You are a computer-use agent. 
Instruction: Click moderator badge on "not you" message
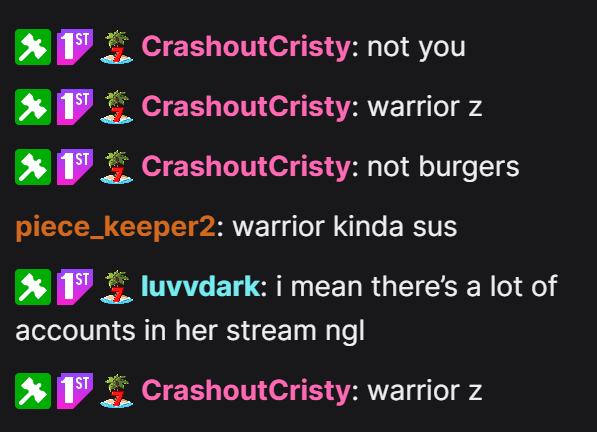[x=33, y=47]
